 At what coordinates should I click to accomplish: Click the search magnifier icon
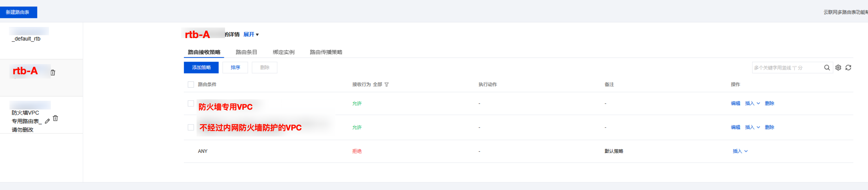coord(827,68)
